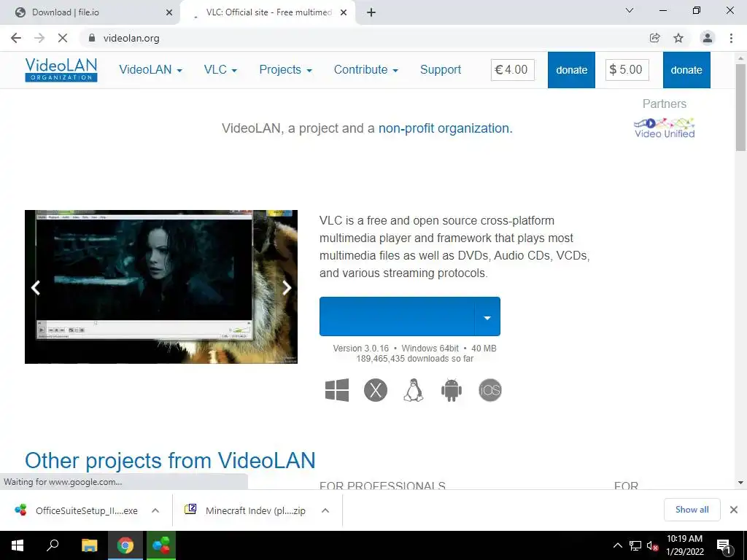Select the Android platform icon

(x=452, y=391)
